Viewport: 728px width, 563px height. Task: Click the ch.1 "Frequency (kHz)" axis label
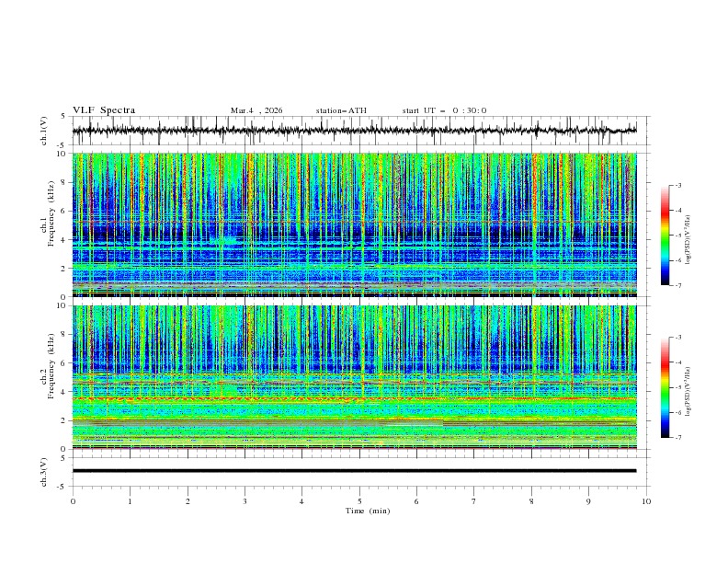(51, 213)
